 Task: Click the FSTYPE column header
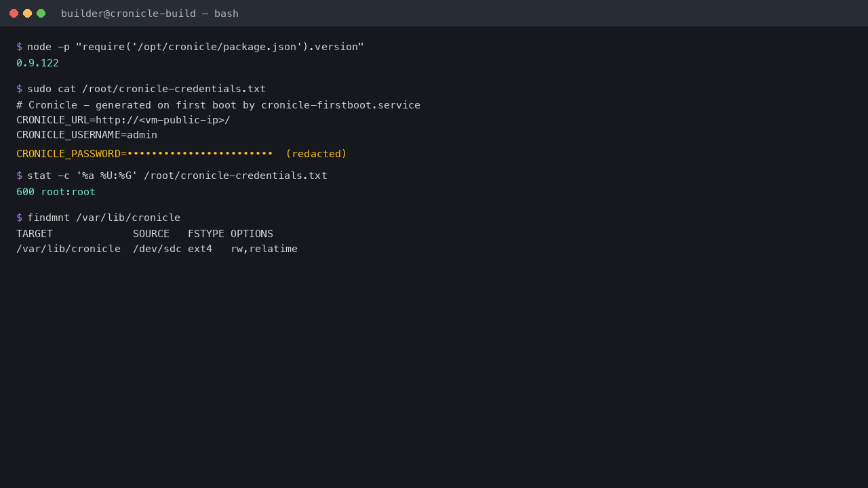coord(206,234)
